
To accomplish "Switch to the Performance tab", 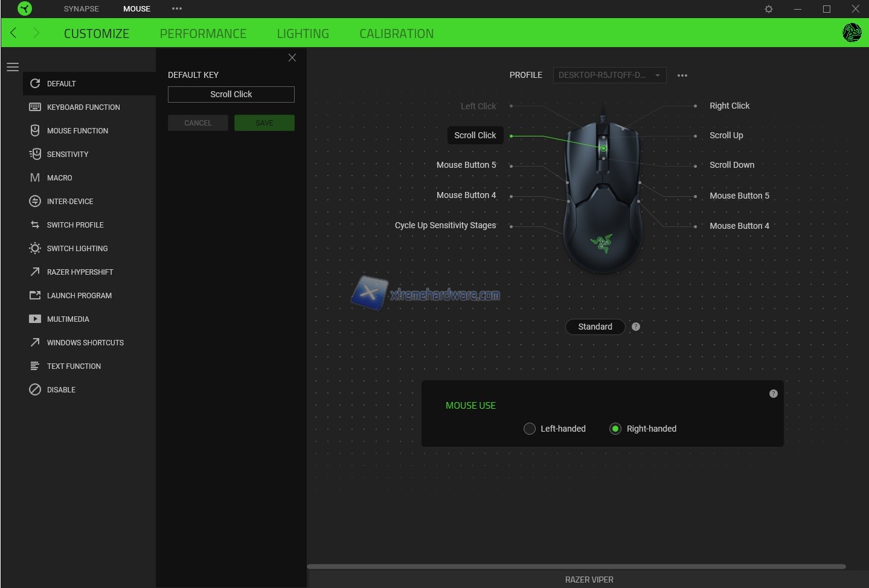I will pos(203,34).
